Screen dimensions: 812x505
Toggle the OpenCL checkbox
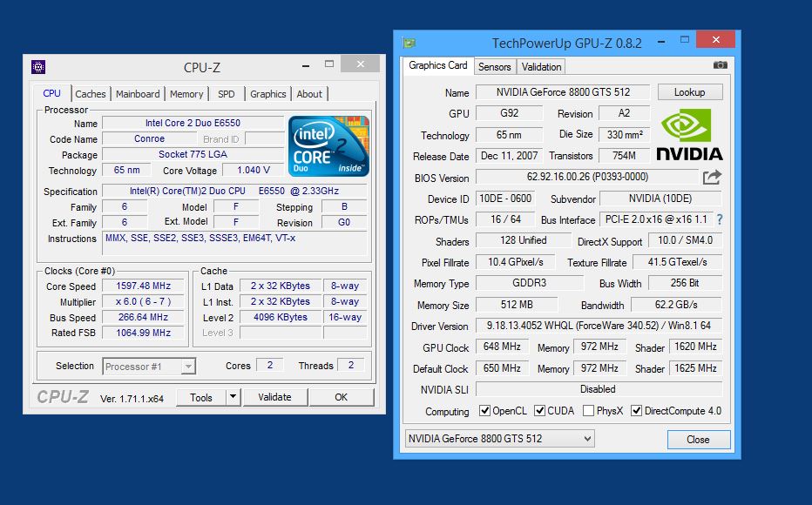tap(485, 411)
